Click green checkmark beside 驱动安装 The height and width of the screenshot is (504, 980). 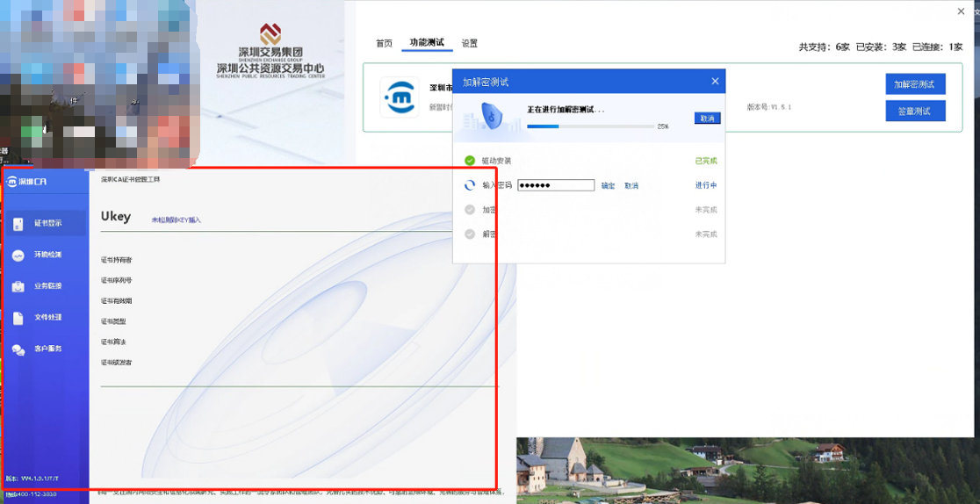pos(470,161)
